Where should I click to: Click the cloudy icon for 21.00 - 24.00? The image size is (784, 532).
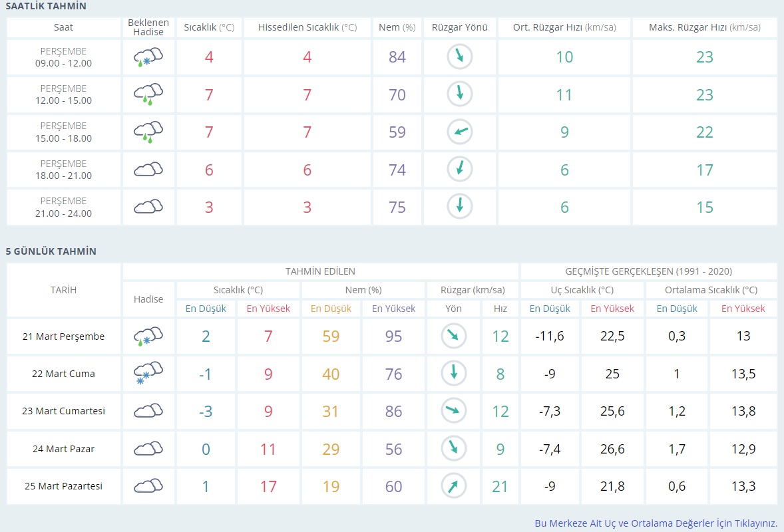coord(148,207)
